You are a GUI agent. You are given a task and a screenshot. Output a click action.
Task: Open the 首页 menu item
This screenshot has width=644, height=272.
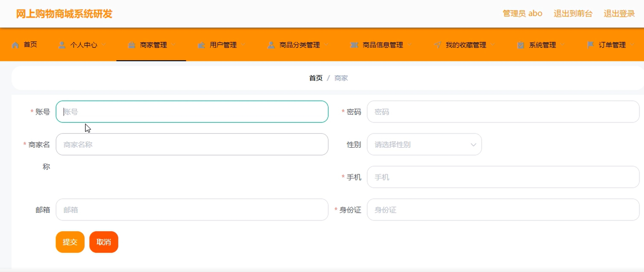tap(25, 45)
